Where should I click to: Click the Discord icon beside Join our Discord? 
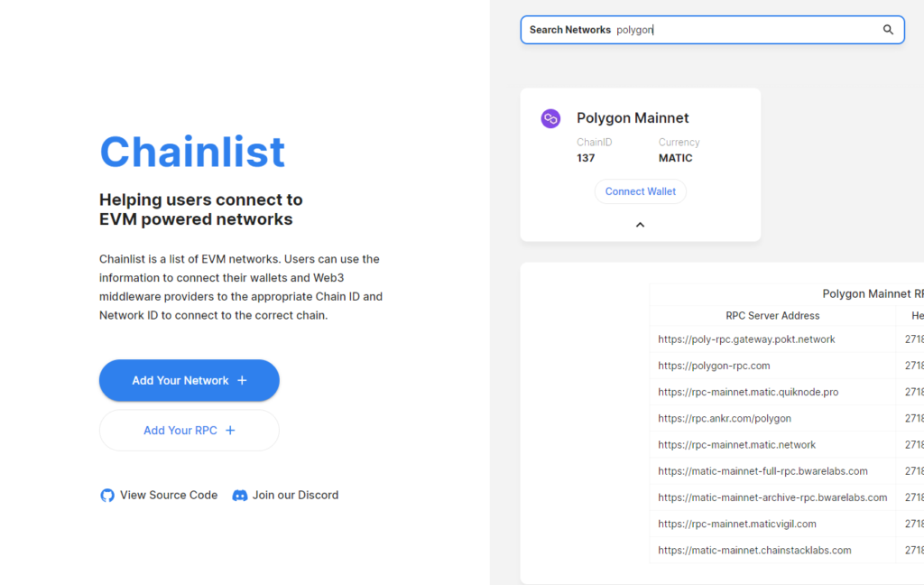click(240, 496)
